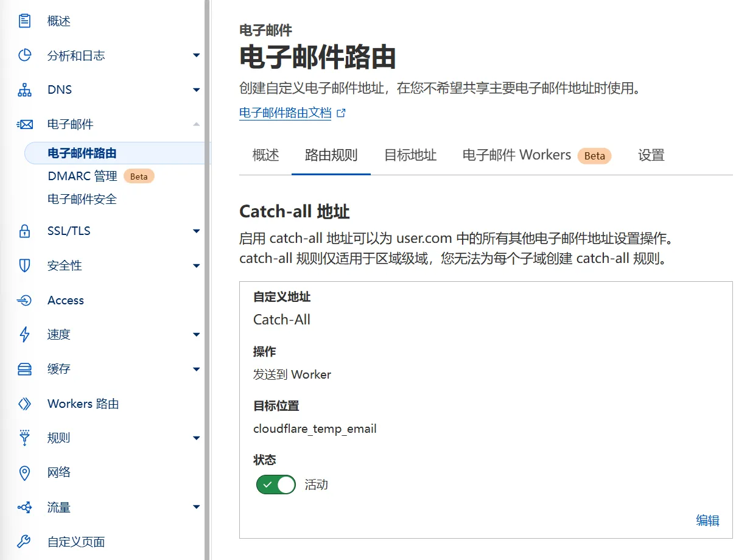Select the 速度 lightning bolt icon
Image resolution: width=750 pixels, height=560 pixels.
coord(24,334)
